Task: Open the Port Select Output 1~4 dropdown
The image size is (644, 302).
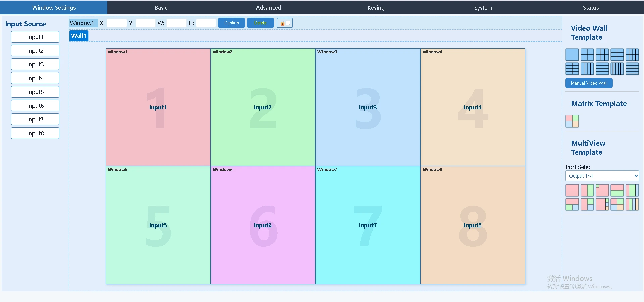Action: point(602,176)
